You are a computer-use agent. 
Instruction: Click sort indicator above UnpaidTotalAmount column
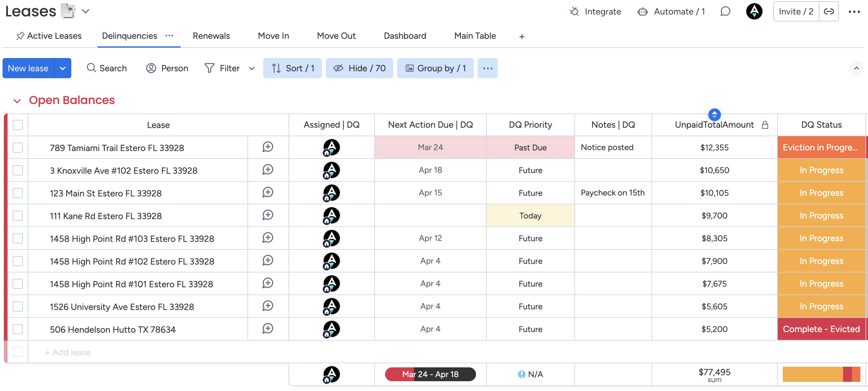pyautogui.click(x=714, y=114)
